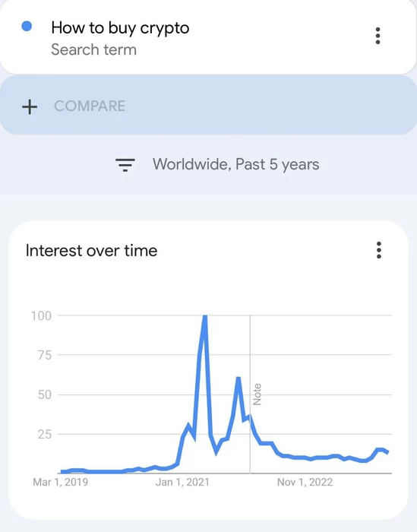
Task: Click the 50 y-axis value label
Action: point(44,394)
